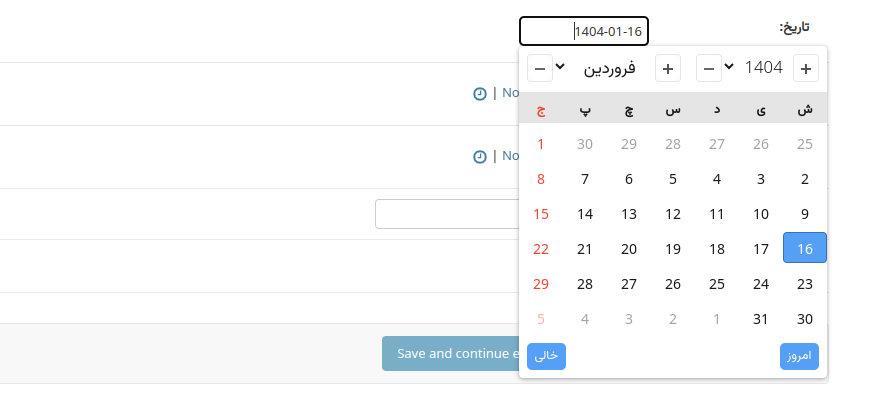Click the empty text field behind calendar
The height and width of the screenshot is (403, 869).
click(x=447, y=214)
